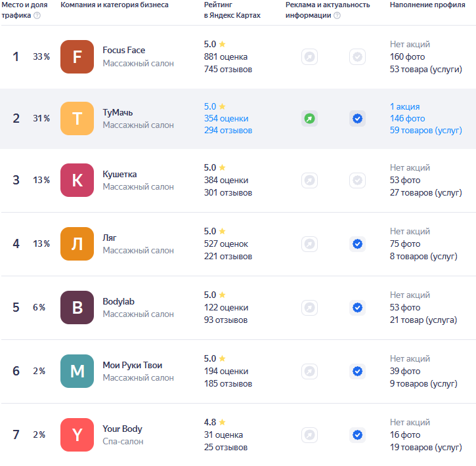Click the blue verified badge for Мои Руки Твои
The image size is (476, 466).
pyautogui.click(x=357, y=371)
